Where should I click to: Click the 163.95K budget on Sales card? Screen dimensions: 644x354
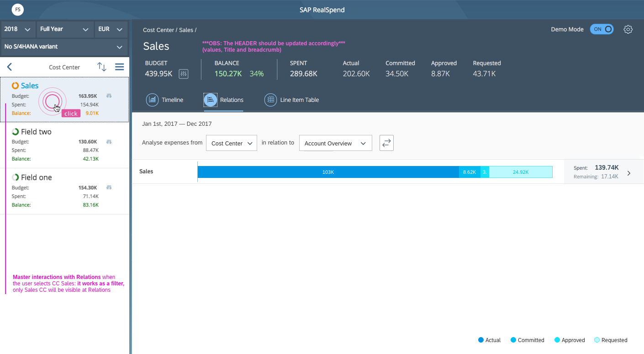point(88,96)
